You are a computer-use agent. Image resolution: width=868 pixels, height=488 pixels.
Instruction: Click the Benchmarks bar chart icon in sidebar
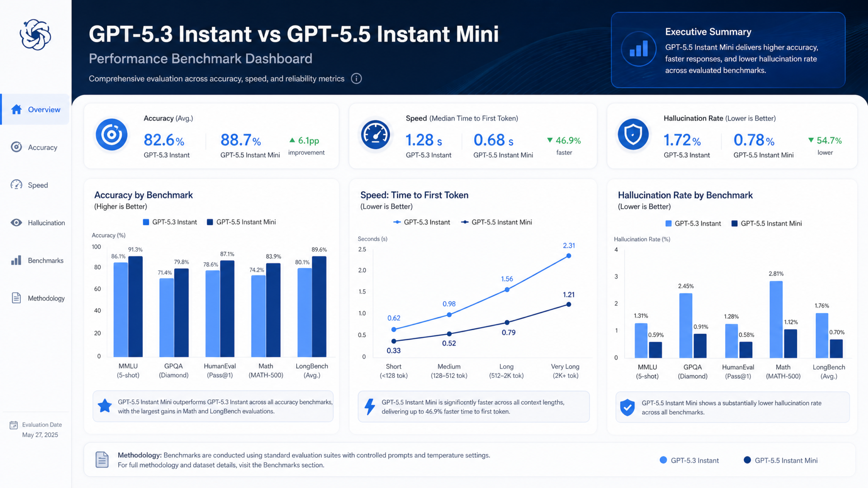pyautogui.click(x=17, y=260)
